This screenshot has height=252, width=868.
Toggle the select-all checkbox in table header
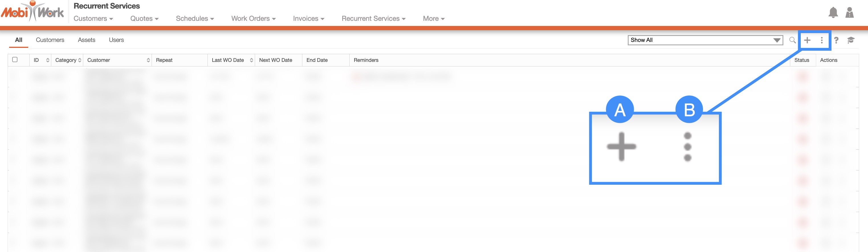click(15, 60)
